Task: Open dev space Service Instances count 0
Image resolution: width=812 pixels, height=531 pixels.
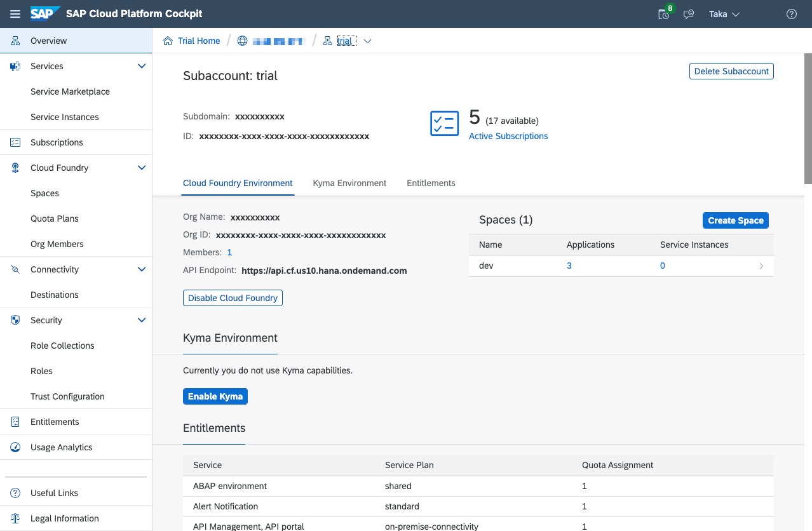Action: (663, 265)
